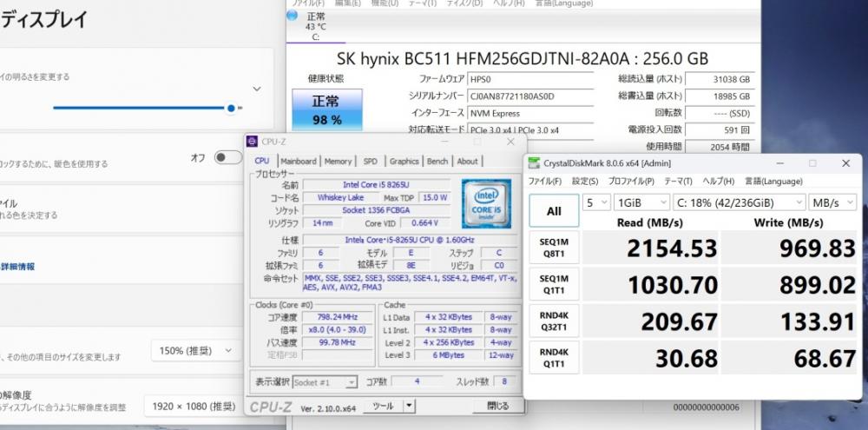Screen dimensions: 868x430
Task: Click the power-on count value 591 回
Action: pos(719,129)
